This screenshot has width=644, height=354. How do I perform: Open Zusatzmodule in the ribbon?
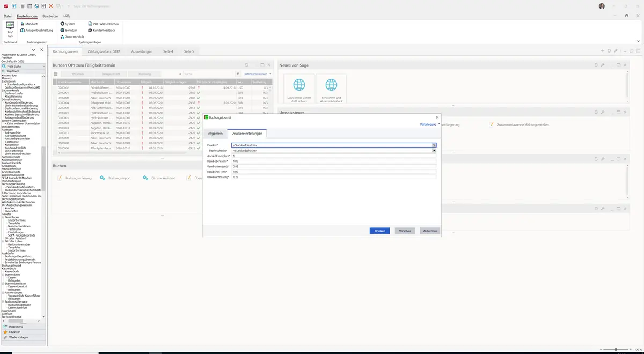click(x=72, y=36)
